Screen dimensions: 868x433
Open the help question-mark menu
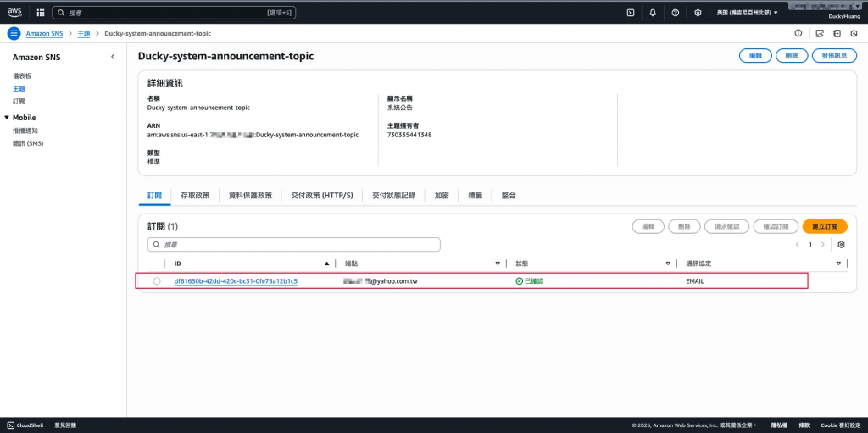click(676, 13)
